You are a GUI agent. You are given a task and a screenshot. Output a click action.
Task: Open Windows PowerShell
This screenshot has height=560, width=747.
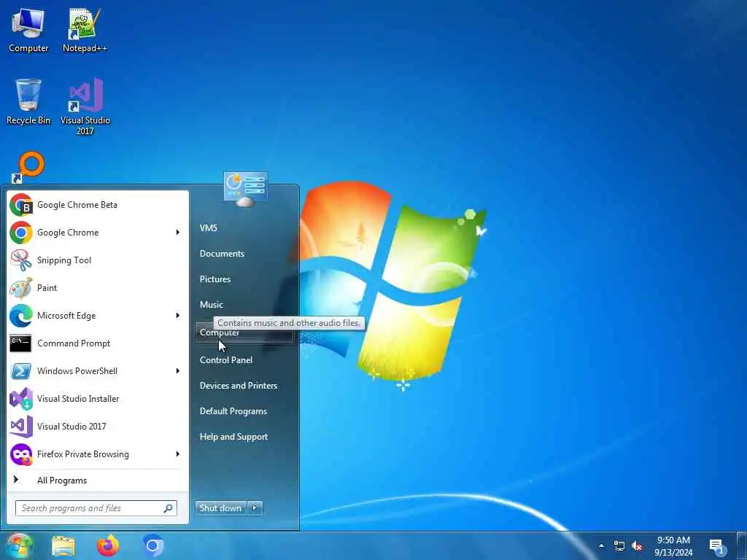click(90, 371)
